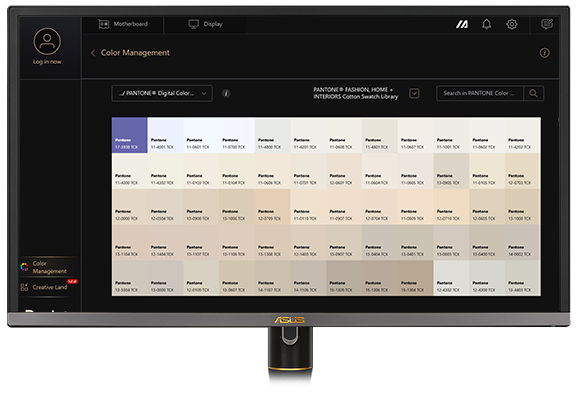Open the feedback note icon at top right

click(x=547, y=24)
